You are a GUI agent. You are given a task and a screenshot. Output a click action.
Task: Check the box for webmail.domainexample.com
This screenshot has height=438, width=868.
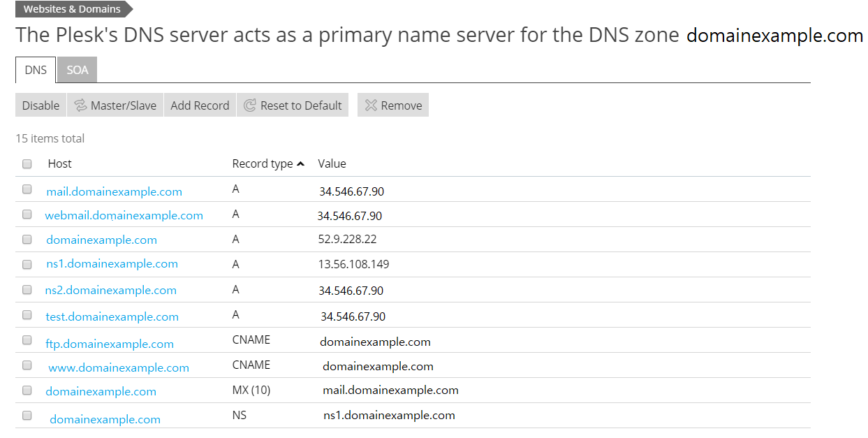[x=27, y=214]
